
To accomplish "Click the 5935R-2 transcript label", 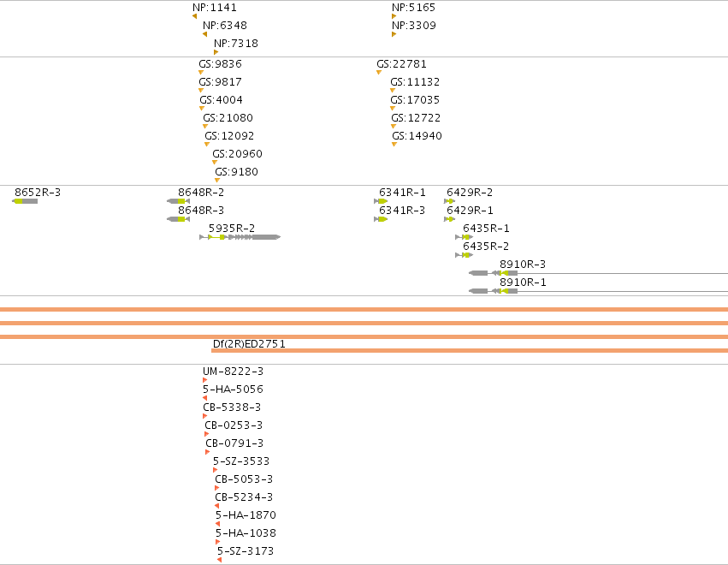I will point(232,229).
